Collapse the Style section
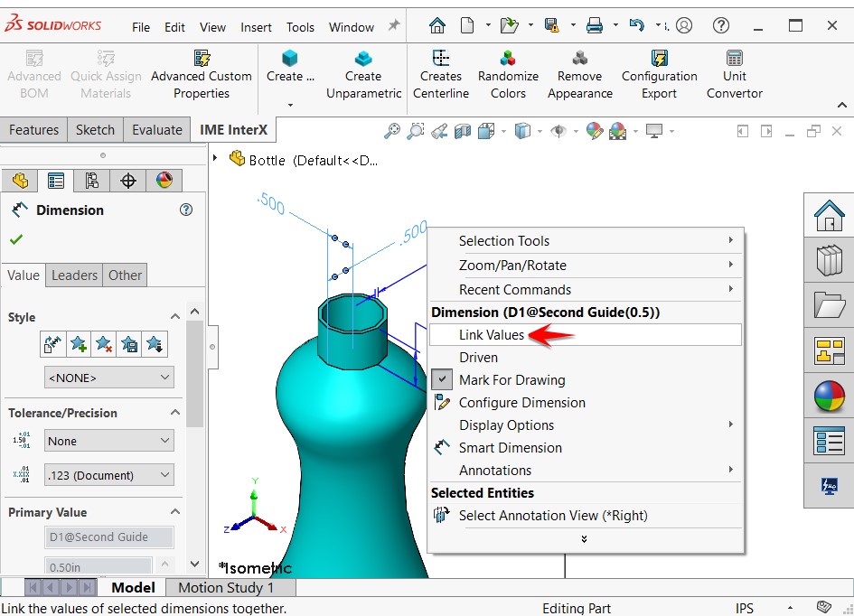Screen dimensions: 854x616 coord(174,317)
